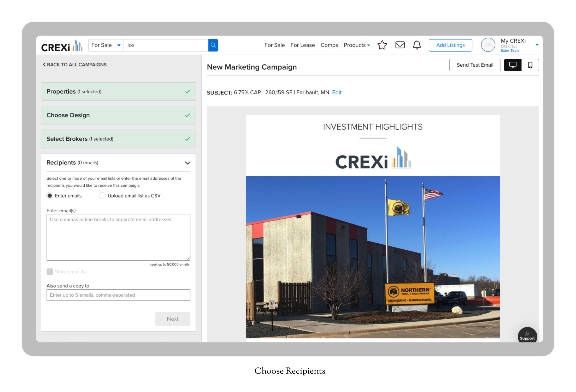This screenshot has width=576, height=392.
Task: Check the Store email list box
Action: tap(50, 272)
